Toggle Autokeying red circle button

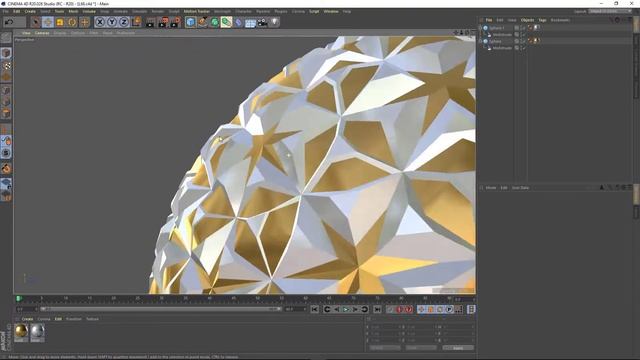[409, 309]
